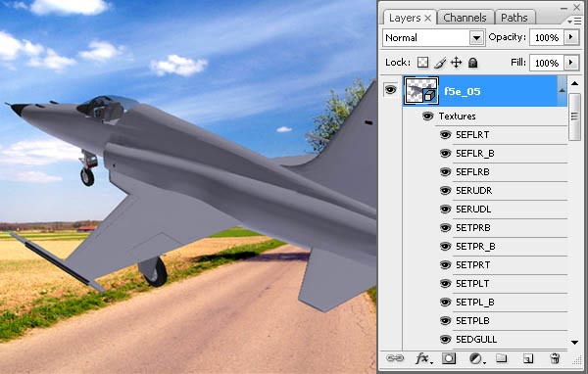Switch to the Channels tab
Viewport: 588px width, 374px height.
465,18
